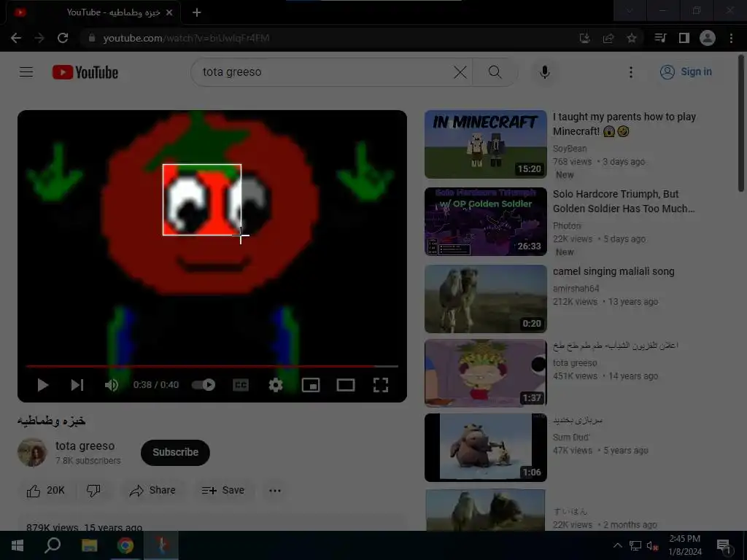Open player settings gear
This screenshot has height=560, width=747.
click(x=275, y=385)
